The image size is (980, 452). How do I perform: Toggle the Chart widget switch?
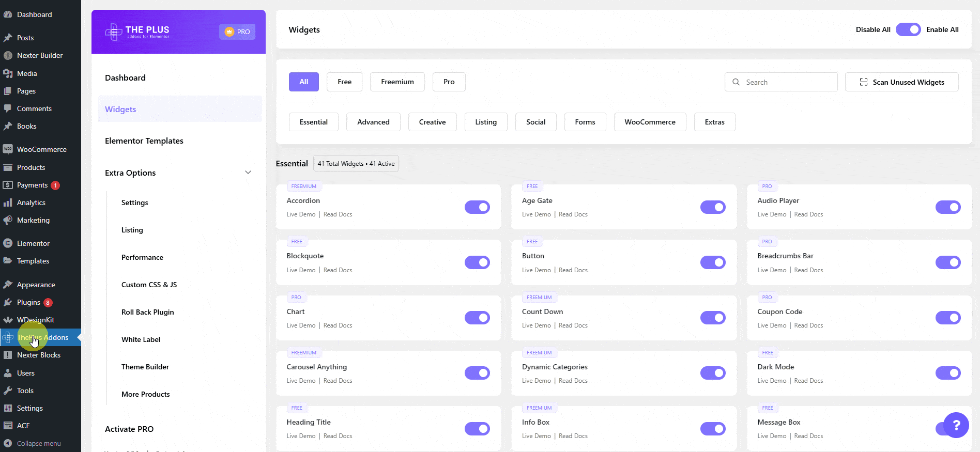[477, 318]
